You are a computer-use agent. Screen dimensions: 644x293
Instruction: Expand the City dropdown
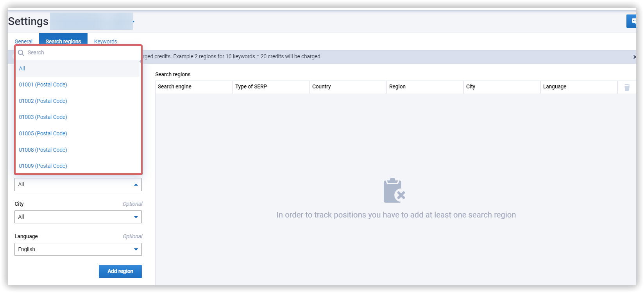[78, 217]
